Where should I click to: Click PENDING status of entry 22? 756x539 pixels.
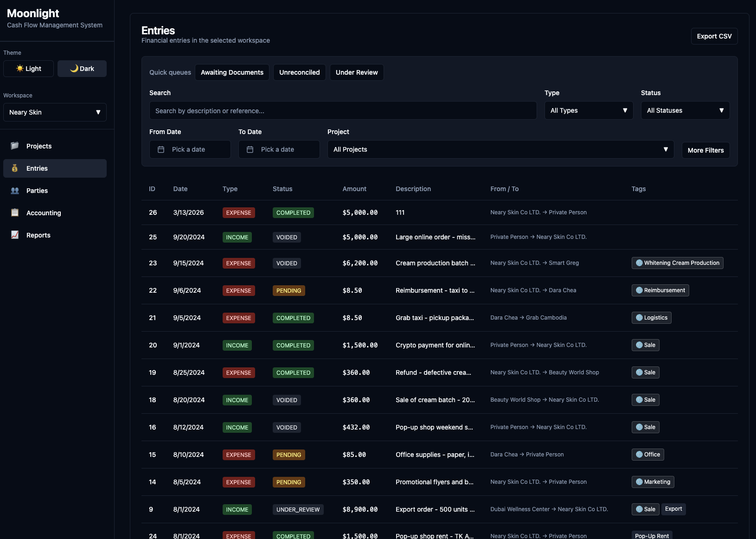(x=288, y=290)
